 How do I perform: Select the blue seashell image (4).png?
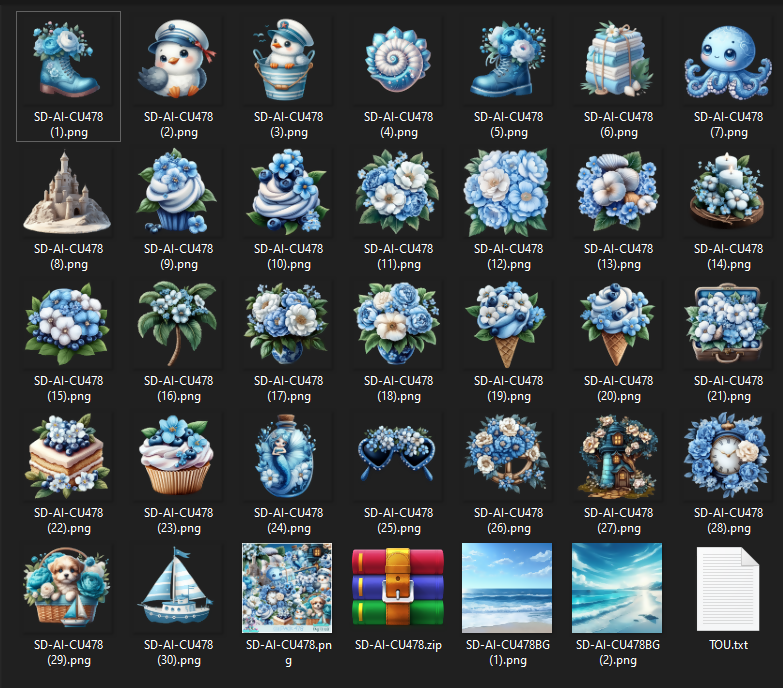click(397, 61)
